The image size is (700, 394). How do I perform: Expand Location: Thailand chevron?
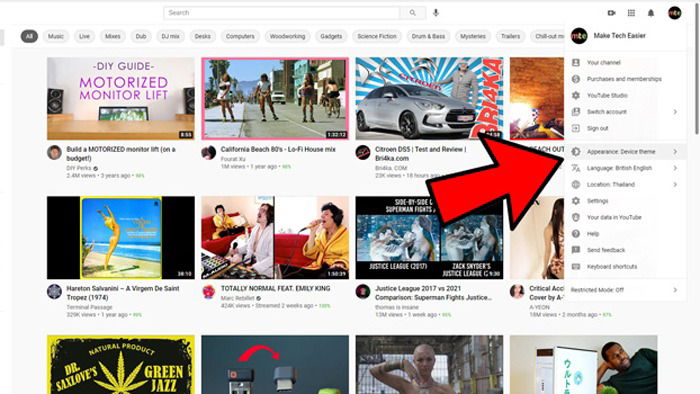675,184
